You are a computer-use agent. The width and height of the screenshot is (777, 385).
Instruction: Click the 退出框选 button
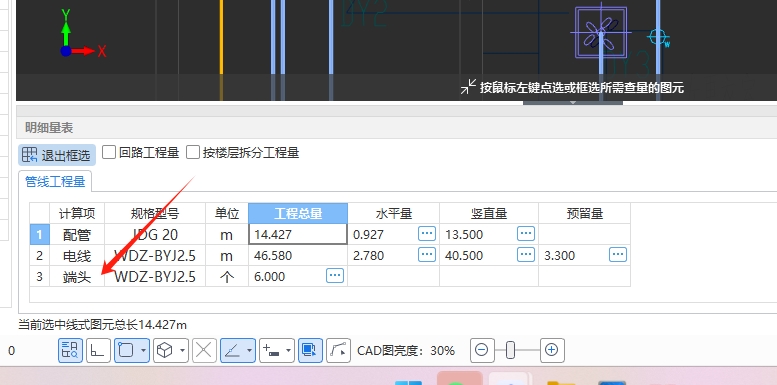click(x=56, y=155)
